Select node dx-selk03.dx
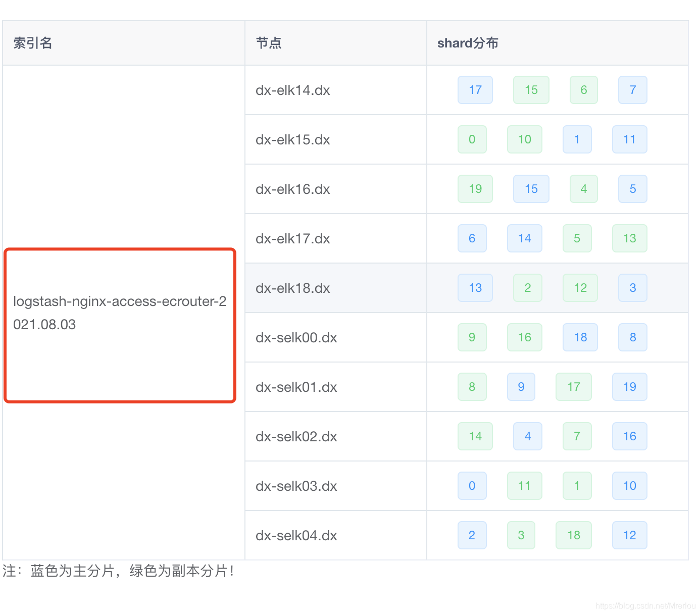 click(x=296, y=486)
